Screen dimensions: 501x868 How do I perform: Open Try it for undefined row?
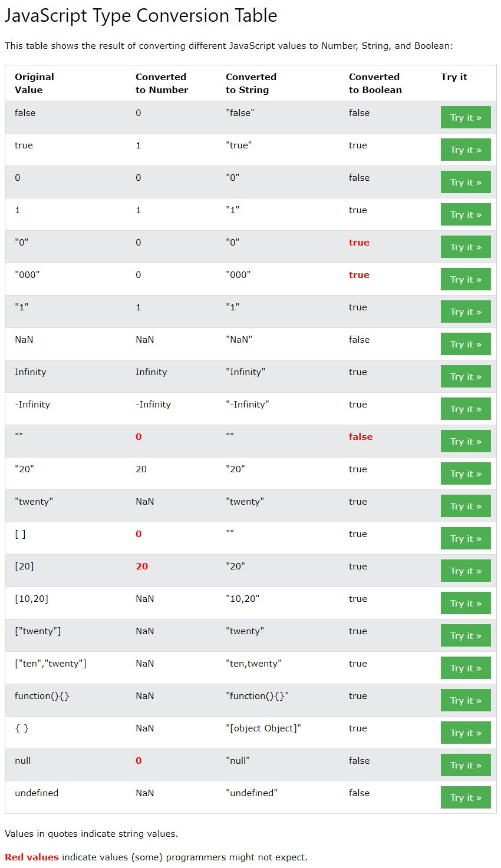(x=465, y=798)
